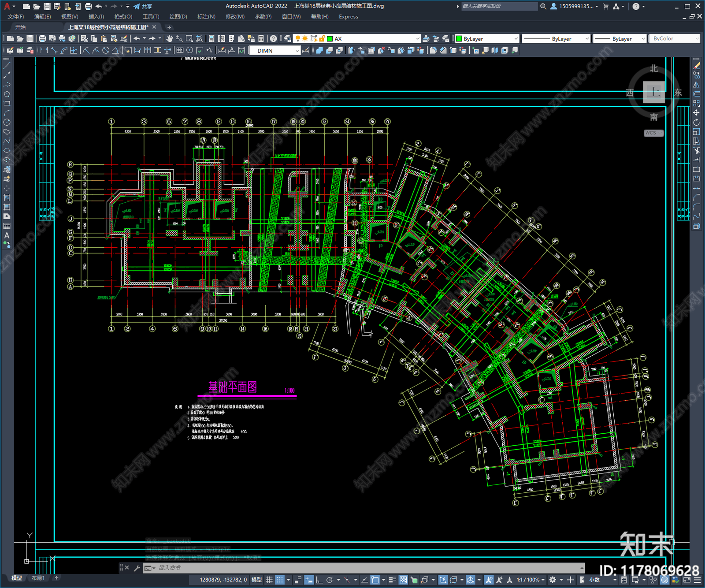Click the Save disk icon in standard toolbar

(30, 39)
